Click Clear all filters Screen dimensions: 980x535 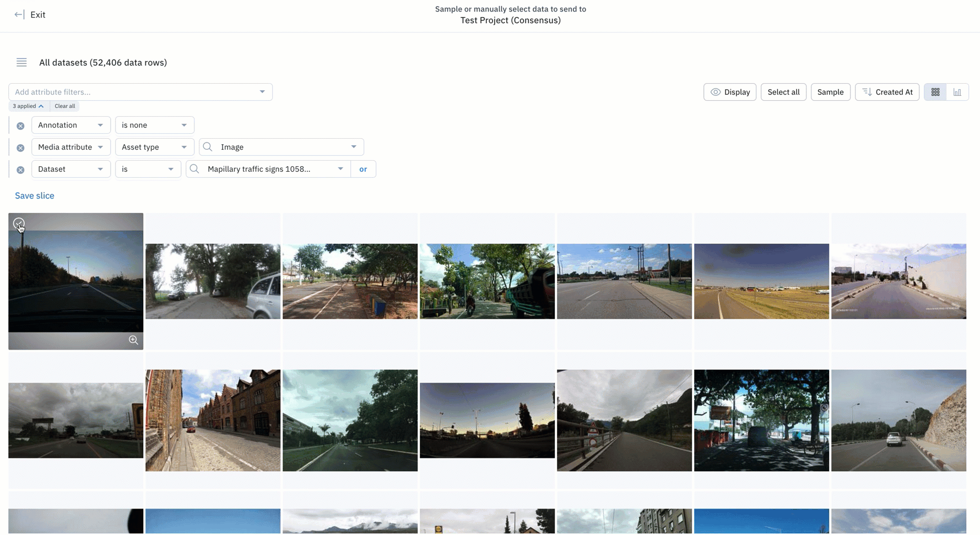coord(65,106)
